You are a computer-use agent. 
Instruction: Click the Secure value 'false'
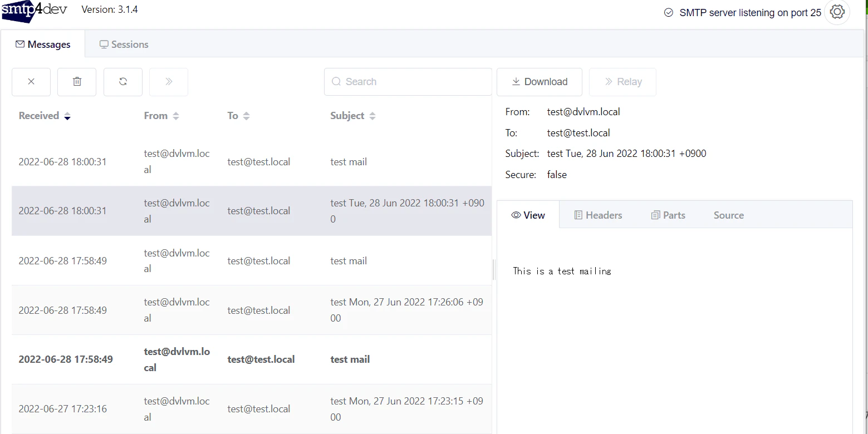pos(557,175)
